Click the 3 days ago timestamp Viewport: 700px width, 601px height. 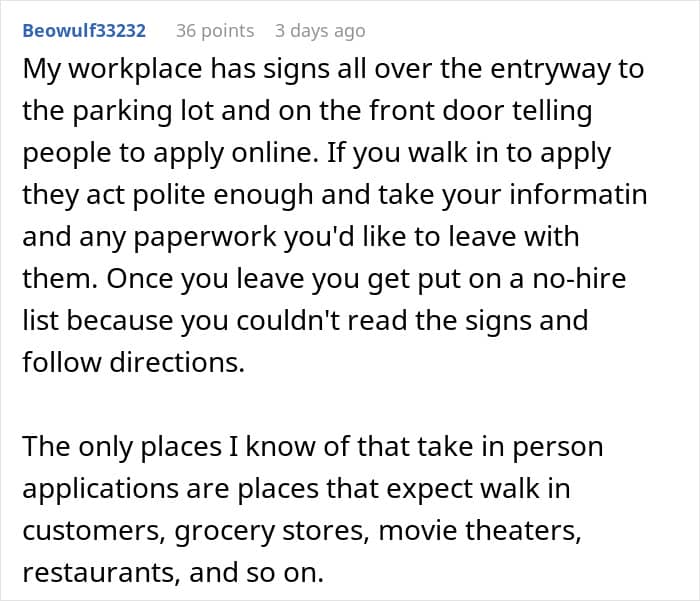(x=320, y=31)
